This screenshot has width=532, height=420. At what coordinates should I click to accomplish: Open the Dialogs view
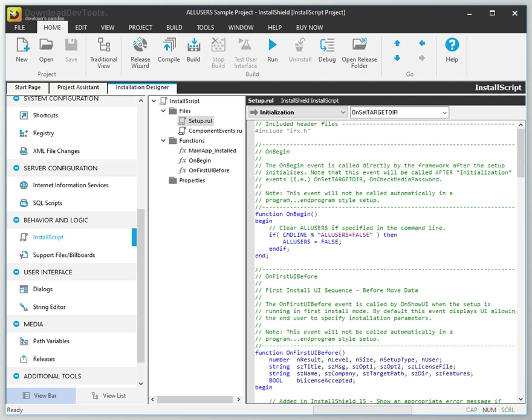pos(43,289)
